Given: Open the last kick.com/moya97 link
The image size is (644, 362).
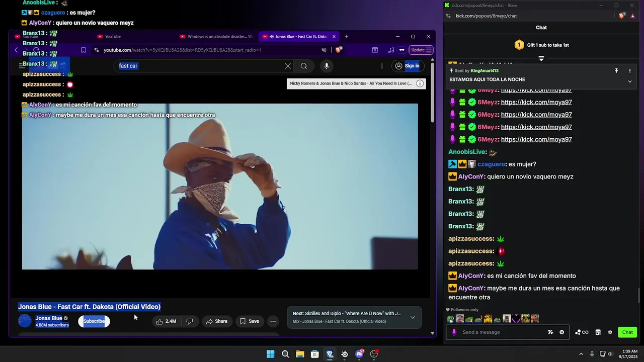Looking at the screenshot, I should [x=536, y=139].
